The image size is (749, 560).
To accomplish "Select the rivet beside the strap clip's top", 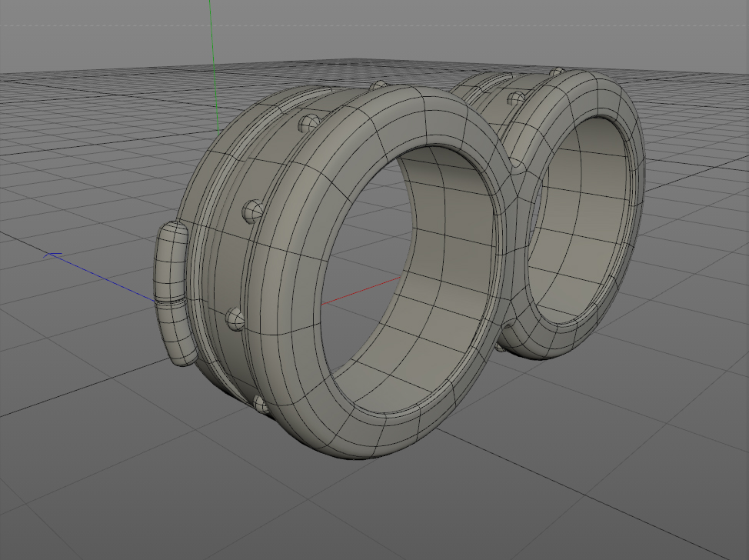I will tap(253, 212).
